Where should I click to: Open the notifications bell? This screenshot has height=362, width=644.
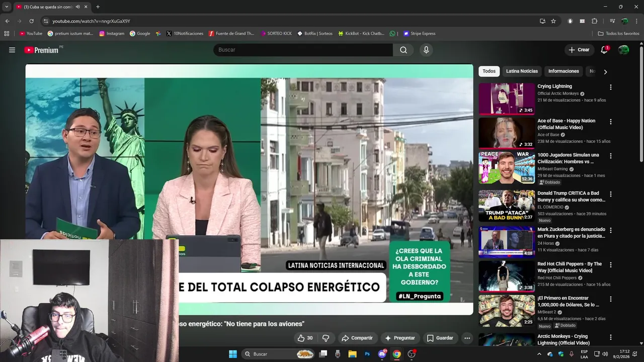(604, 50)
